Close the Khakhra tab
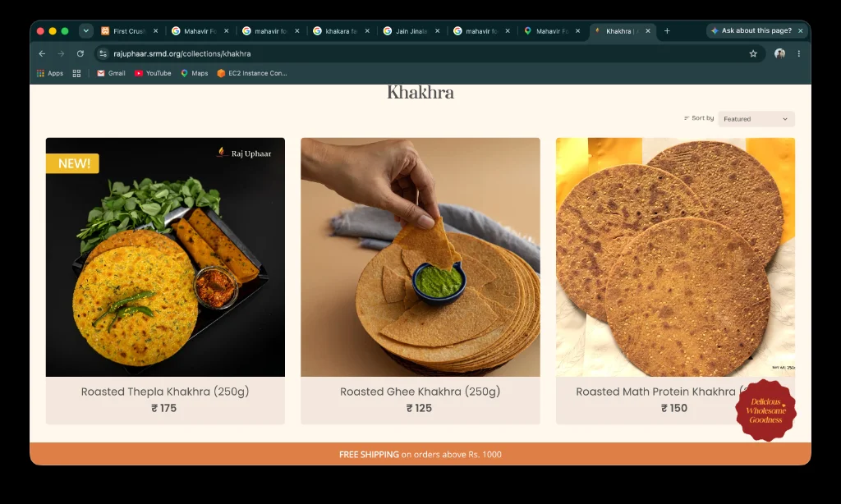 coord(648,31)
